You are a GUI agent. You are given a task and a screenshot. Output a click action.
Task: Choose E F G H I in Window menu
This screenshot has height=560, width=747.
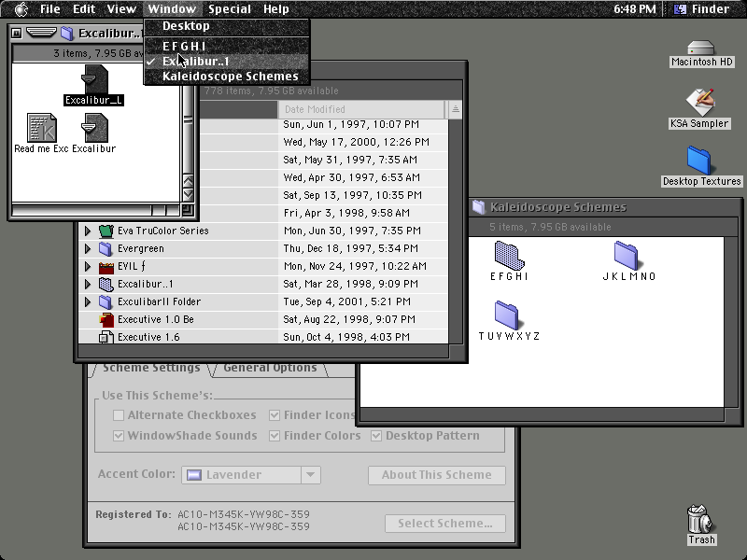[x=227, y=46]
